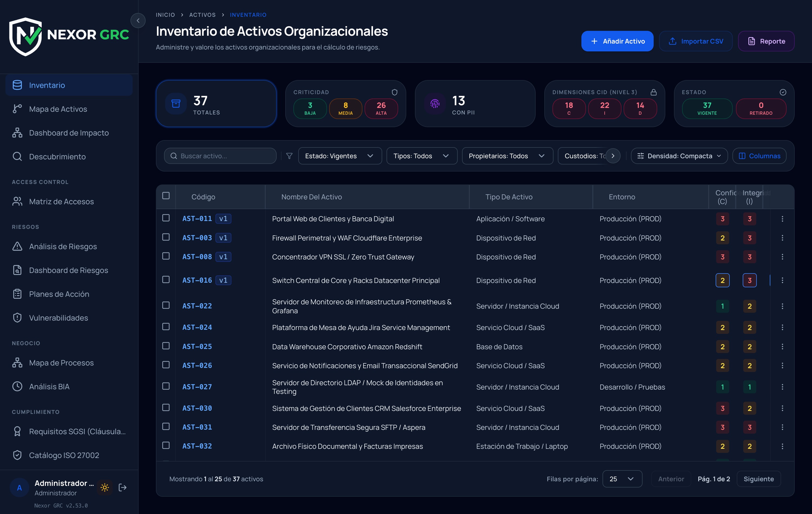Open row actions menu for AST-027

(x=782, y=387)
